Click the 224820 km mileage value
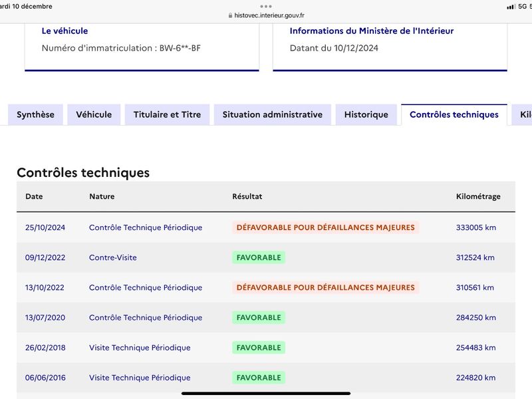 [475, 378]
